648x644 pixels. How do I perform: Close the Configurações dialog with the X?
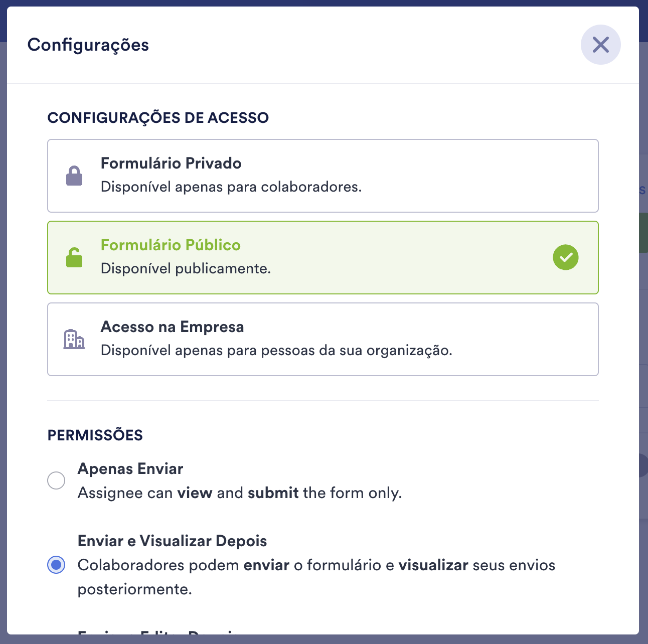tap(600, 45)
